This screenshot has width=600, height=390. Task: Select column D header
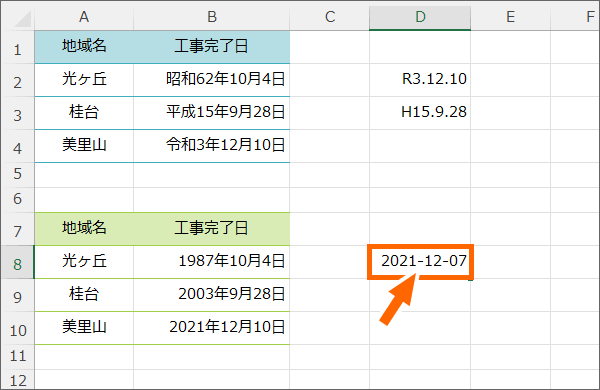(420, 17)
